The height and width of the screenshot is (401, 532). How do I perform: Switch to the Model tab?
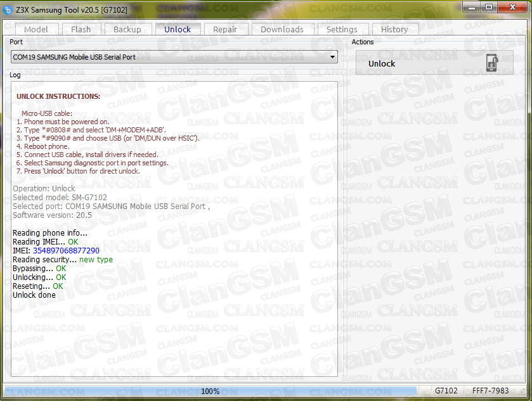pos(36,29)
